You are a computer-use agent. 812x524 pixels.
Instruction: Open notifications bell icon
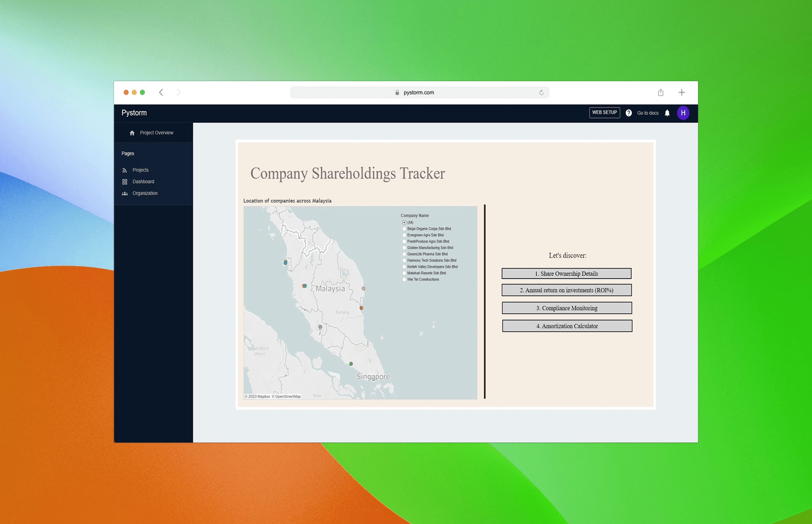(x=667, y=113)
